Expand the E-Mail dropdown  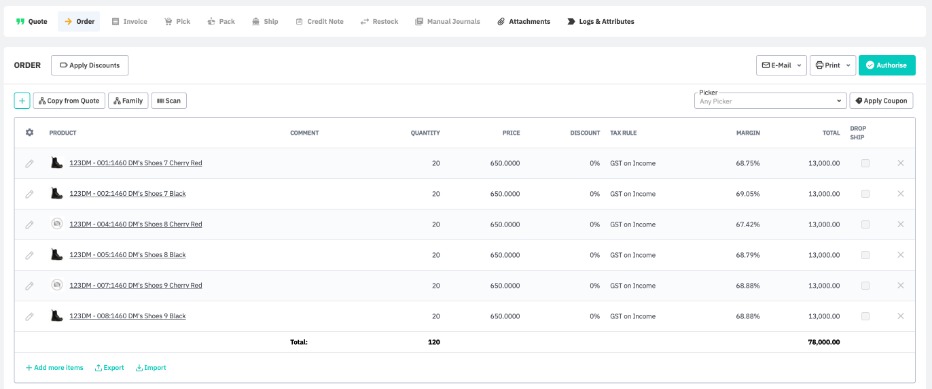[x=781, y=65]
